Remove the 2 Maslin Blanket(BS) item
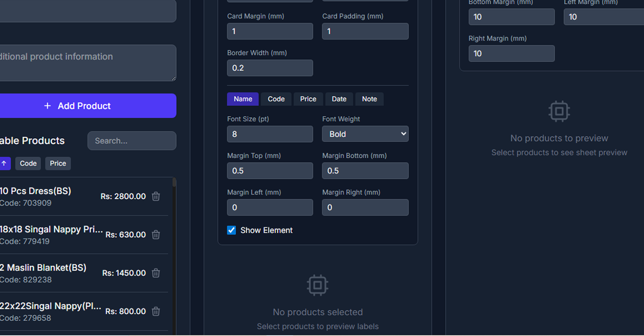This screenshot has height=336, width=644. click(x=156, y=273)
